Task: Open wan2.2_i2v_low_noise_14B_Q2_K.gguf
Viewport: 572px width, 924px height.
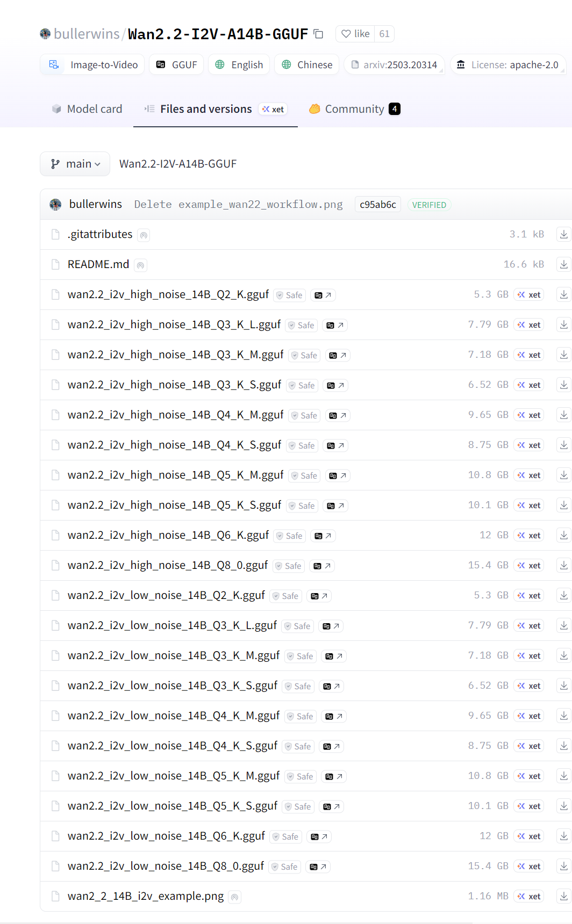Action: [166, 595]
